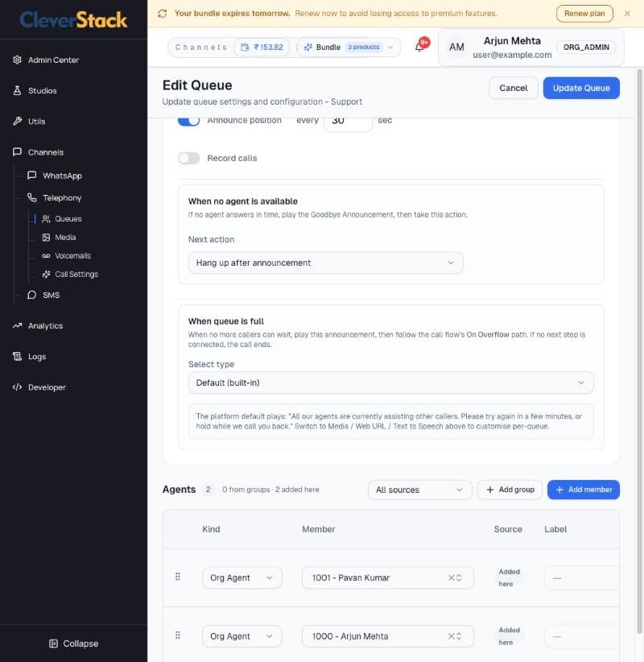Image resolution: width=644 pixels, height=662 pixels.
Task: Open the 1000 - Arjun Mehta member selector
Action: 388,636
